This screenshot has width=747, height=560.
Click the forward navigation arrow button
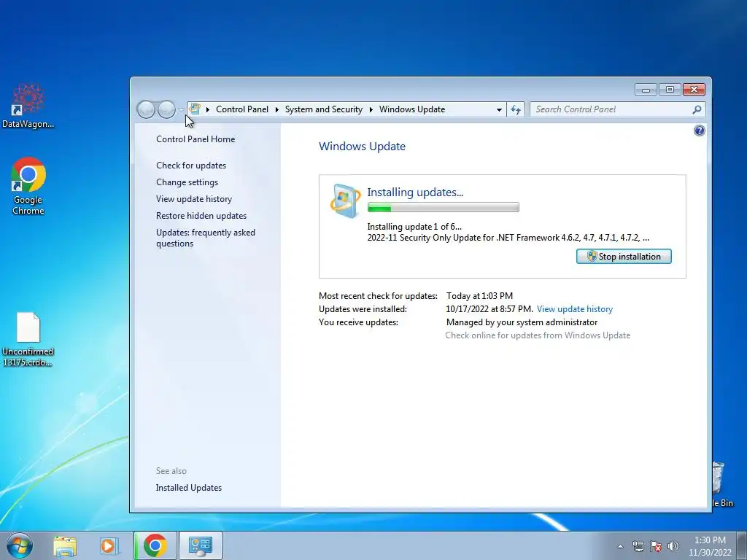coord(166,109)
